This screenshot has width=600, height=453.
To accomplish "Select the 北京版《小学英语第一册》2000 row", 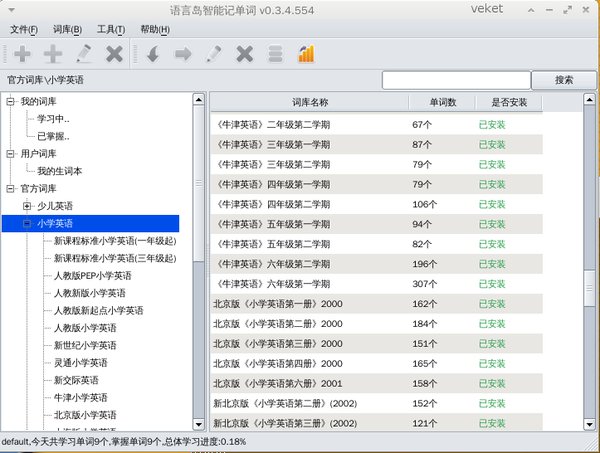I will click(376, 304).
